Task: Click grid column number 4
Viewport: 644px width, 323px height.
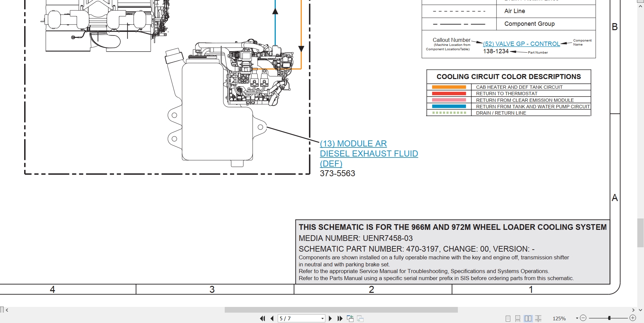Action: [52, 289]
